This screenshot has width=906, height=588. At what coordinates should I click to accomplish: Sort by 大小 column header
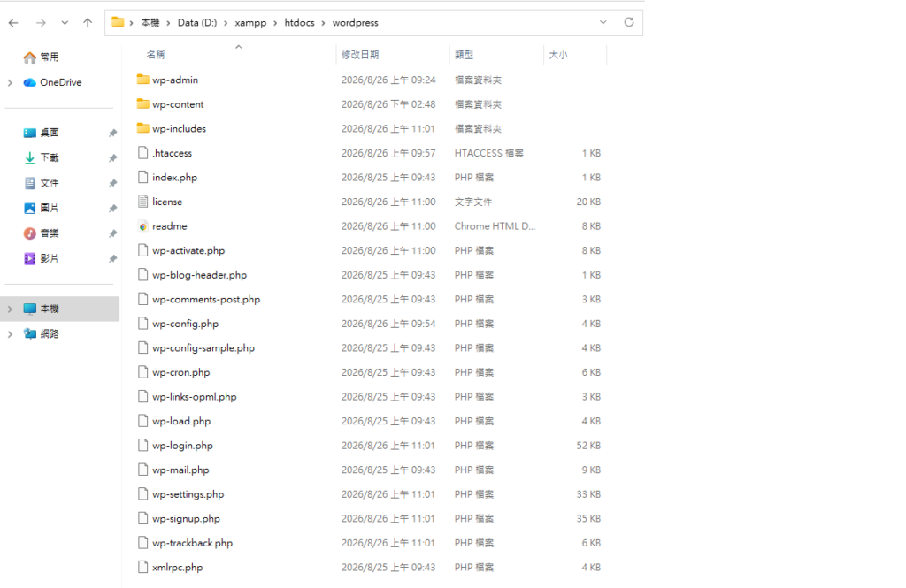pyautogui.click(x=558, y=55)
